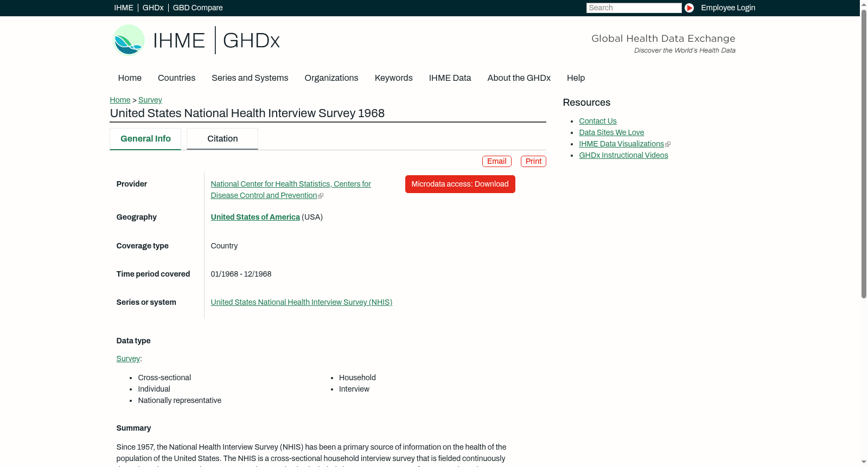This screenshot has height=467, width=868.
Task: Click the 'Resources' heading
Action: (x=586, y=103)
